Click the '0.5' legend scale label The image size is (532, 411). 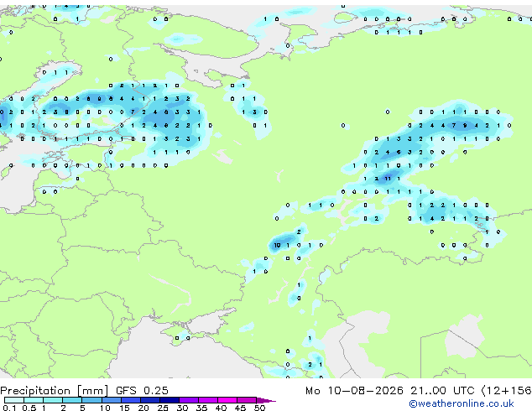(29, 408)
